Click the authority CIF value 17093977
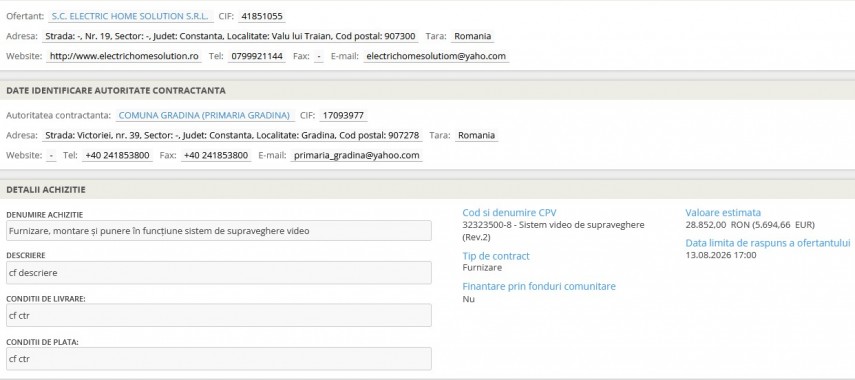 point(344,116)
